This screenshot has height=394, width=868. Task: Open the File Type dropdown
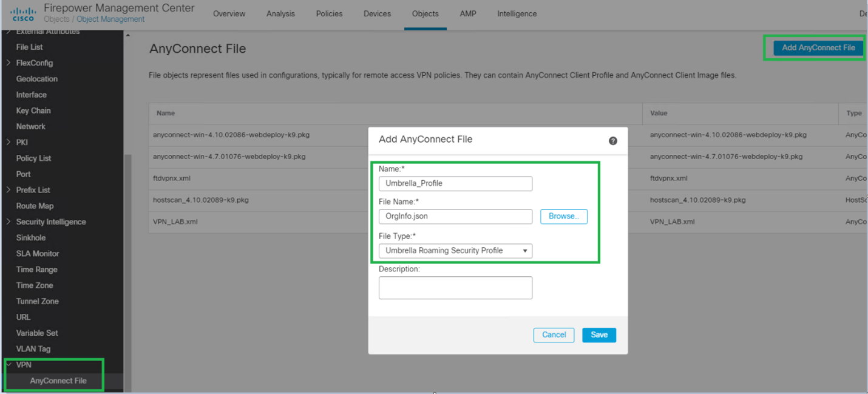click(455, 251)
